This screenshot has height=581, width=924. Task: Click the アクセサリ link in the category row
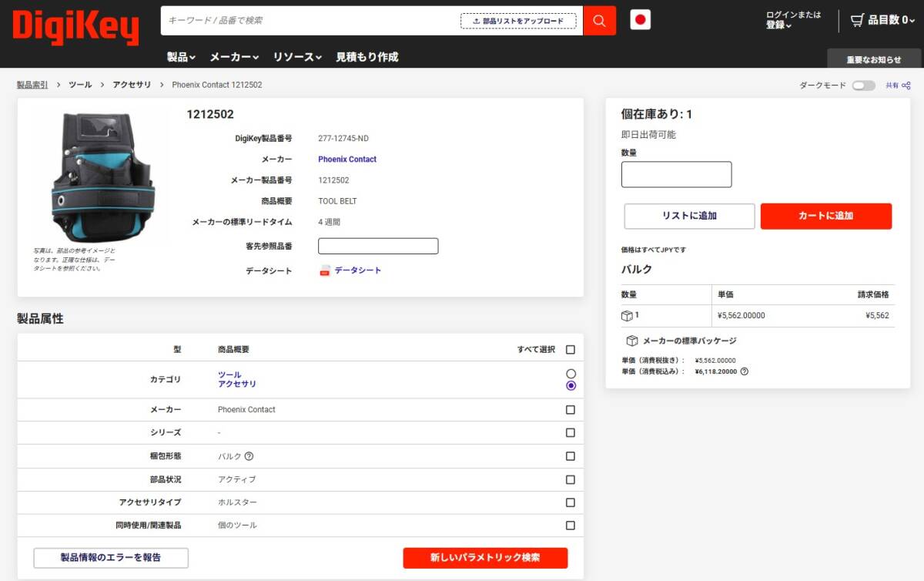pyautogui.click(x=237, y=384)
